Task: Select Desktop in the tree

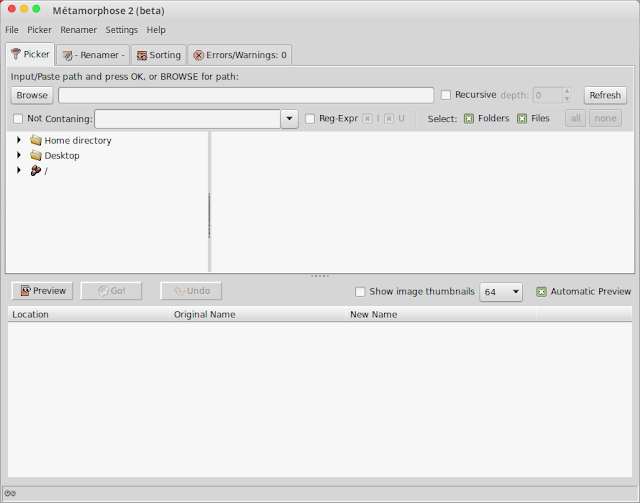Action: (x=62, y=156)
